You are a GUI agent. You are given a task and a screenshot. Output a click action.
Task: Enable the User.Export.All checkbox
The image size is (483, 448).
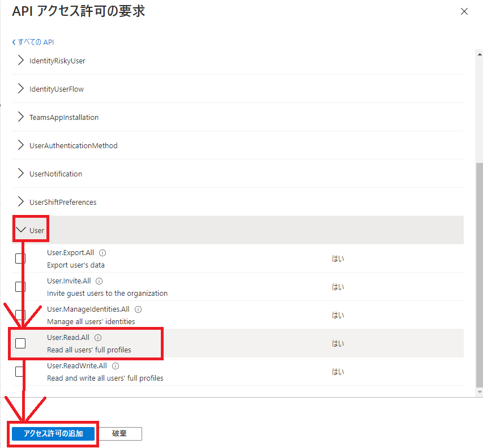tap(20, 258)
